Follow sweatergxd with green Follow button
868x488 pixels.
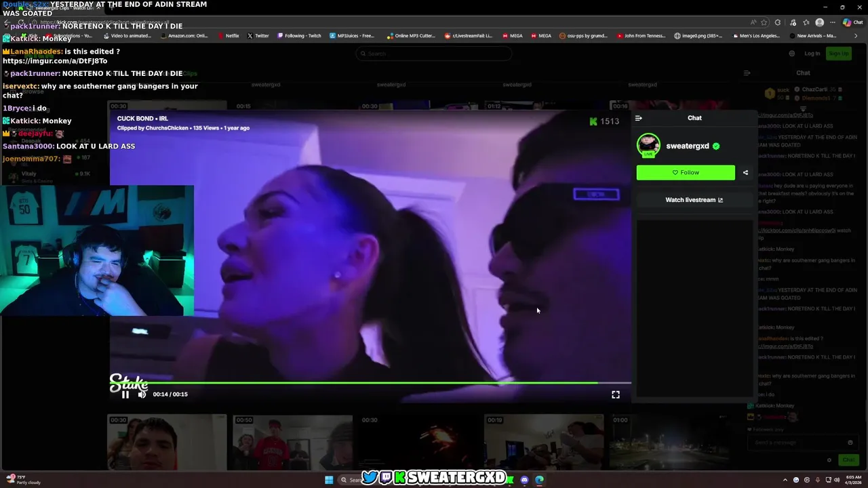pyautogui.click(x=686, y=173)
